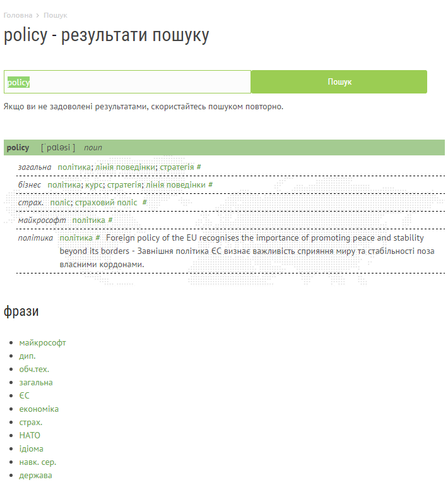Open the 'економіка' phrases category
448x487 pixels.
[x=38, y=409]
